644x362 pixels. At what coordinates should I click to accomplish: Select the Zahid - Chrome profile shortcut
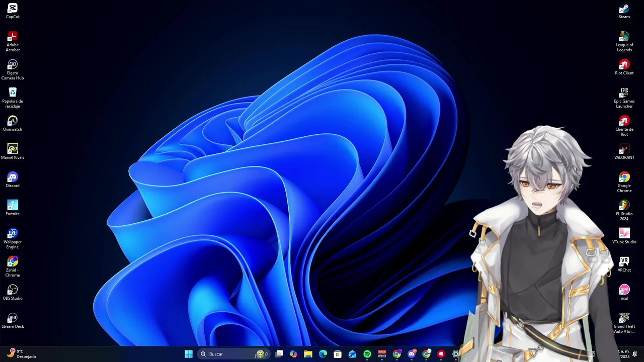point(13,267)
